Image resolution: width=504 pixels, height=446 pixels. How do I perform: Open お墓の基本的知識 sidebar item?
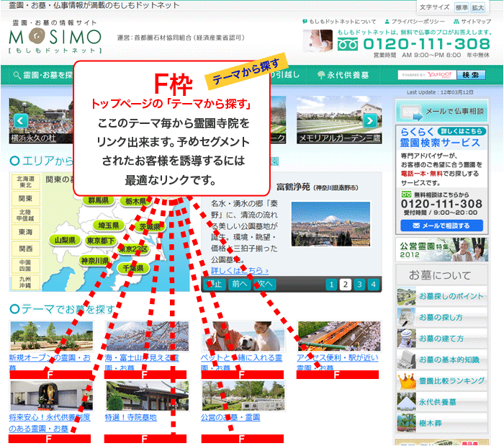[x=441, y=360]
